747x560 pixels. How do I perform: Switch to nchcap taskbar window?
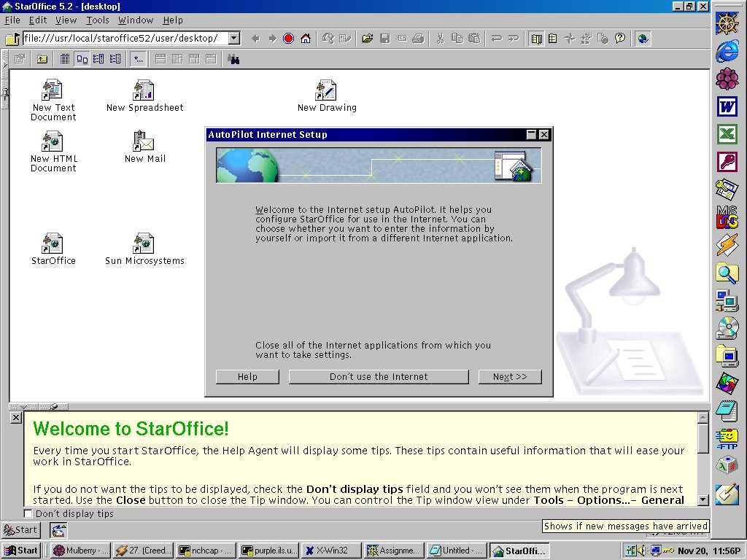(x=206, y=551)
